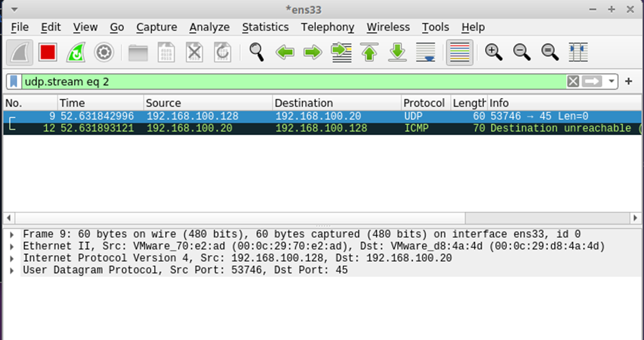Zoom out on the packet text
Image resolution: width=644 pixels, height=340 pixels.
(x=522, y=52)
